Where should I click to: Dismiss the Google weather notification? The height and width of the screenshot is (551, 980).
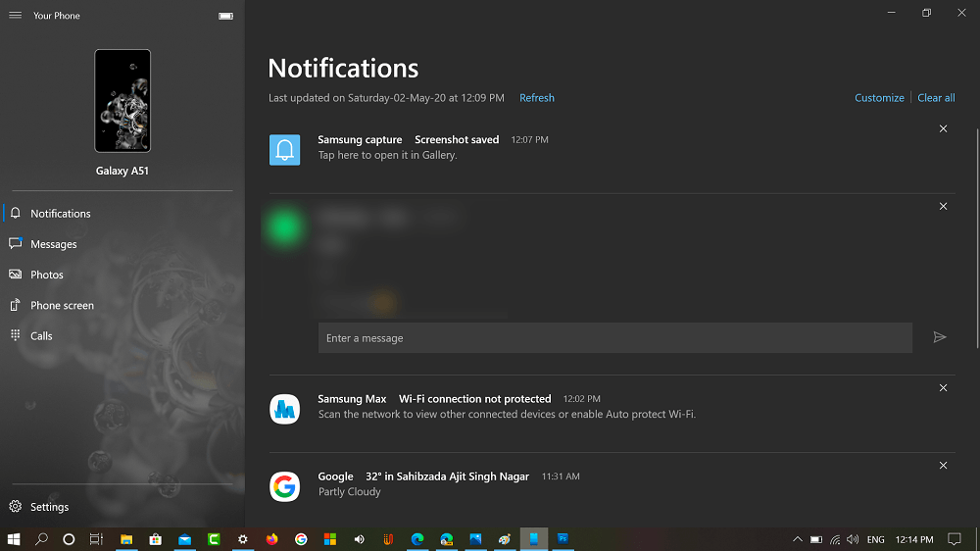coord(943,466)
